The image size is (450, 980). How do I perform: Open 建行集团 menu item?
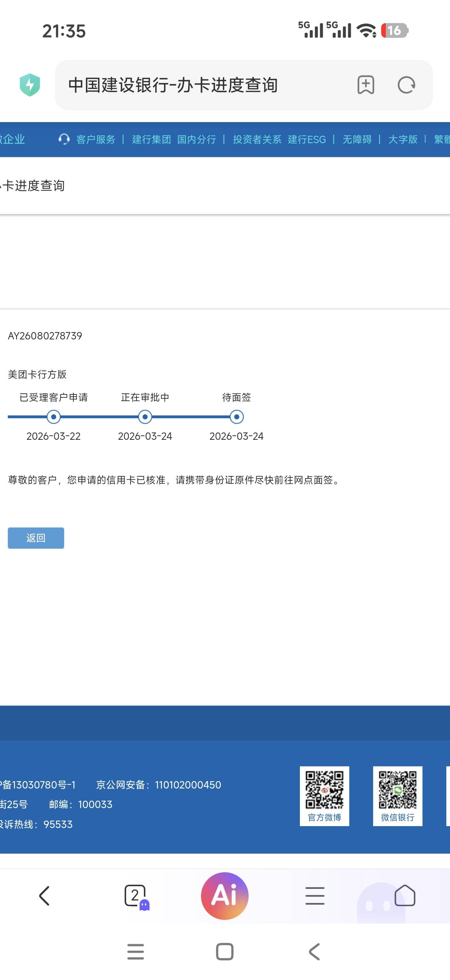(x=151, y=139)
